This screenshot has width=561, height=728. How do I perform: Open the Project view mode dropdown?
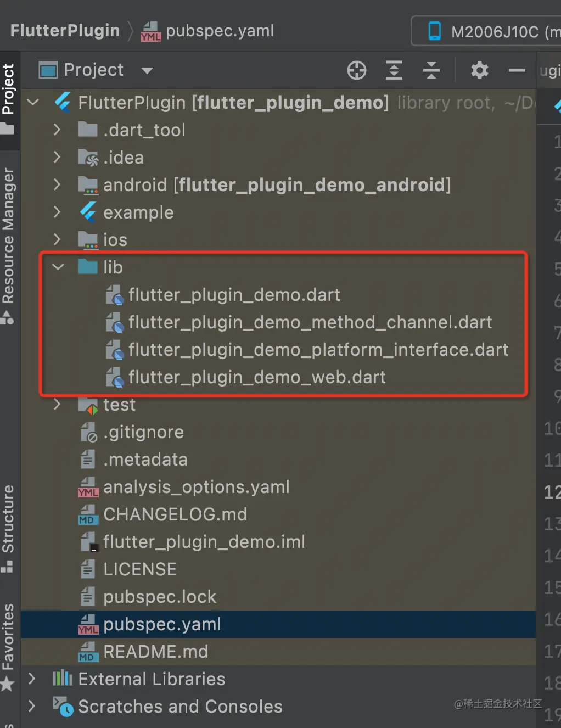click(x=147, y=70)
